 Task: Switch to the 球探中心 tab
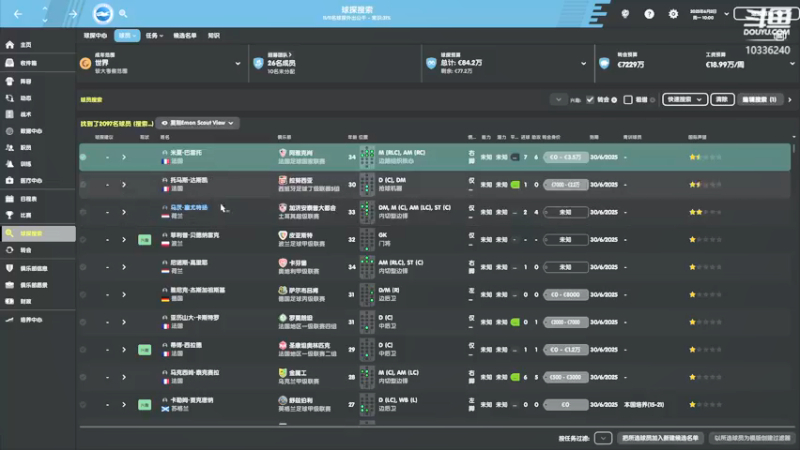coord(95,36)
